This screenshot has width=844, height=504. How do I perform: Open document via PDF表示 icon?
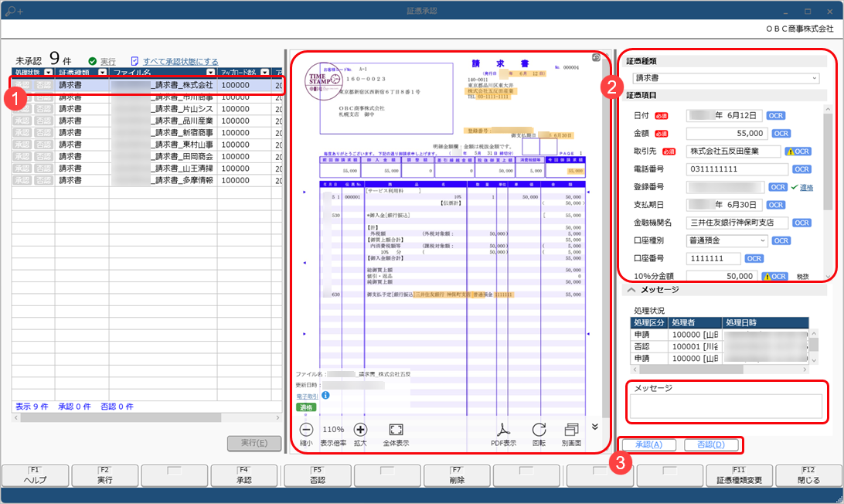tap(503, 429)
